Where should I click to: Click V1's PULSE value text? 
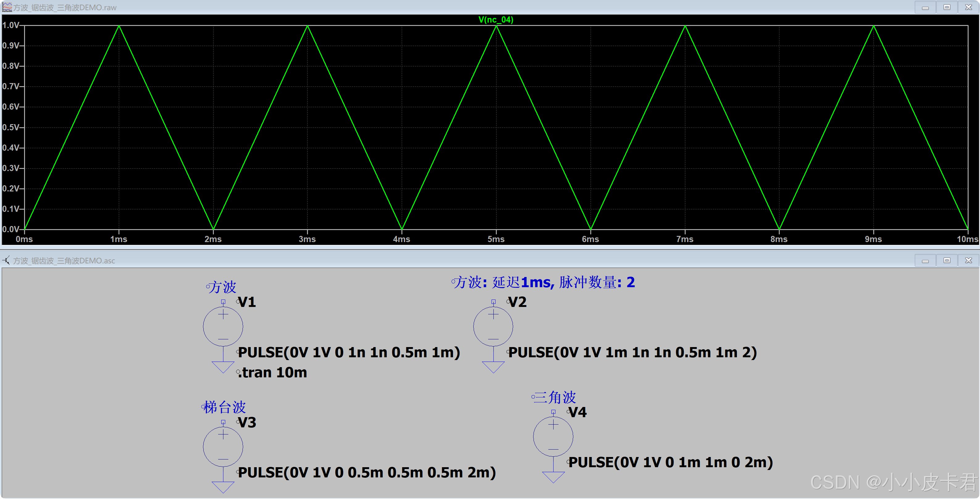(x=349, y=352)
